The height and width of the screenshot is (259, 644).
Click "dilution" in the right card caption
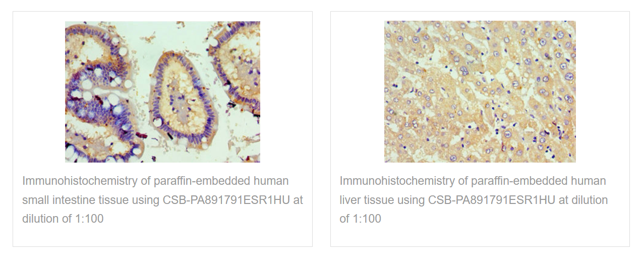click(x=589, y=200)
